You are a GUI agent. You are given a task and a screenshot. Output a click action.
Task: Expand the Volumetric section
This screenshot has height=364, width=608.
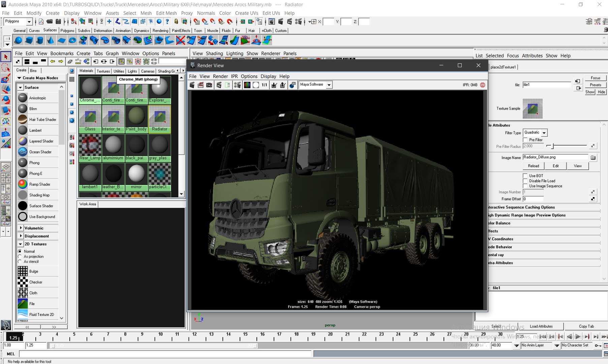21,228
